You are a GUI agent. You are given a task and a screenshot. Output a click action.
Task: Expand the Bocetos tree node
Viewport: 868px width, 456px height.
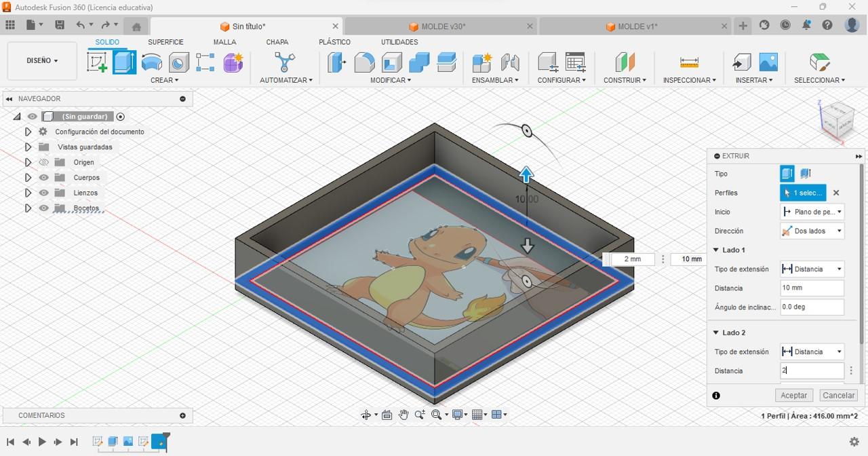28,208
